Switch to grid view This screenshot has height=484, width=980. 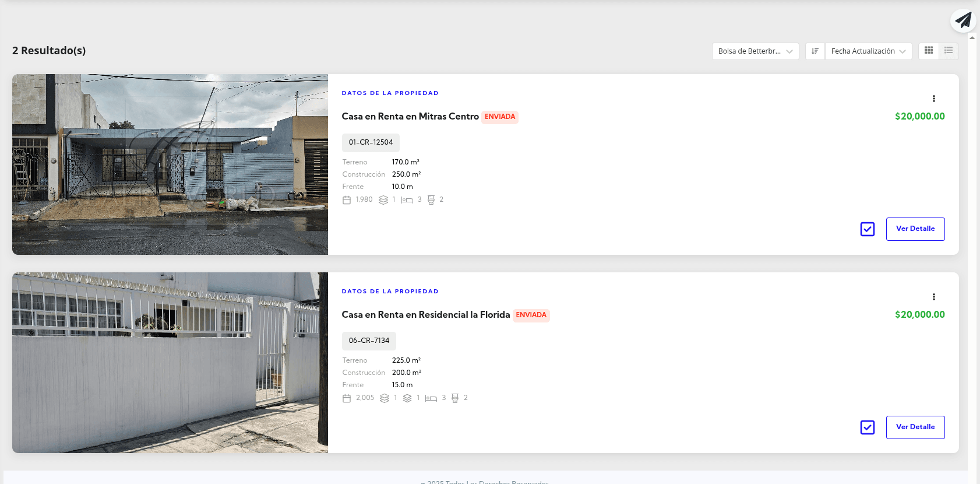(929, 51)
